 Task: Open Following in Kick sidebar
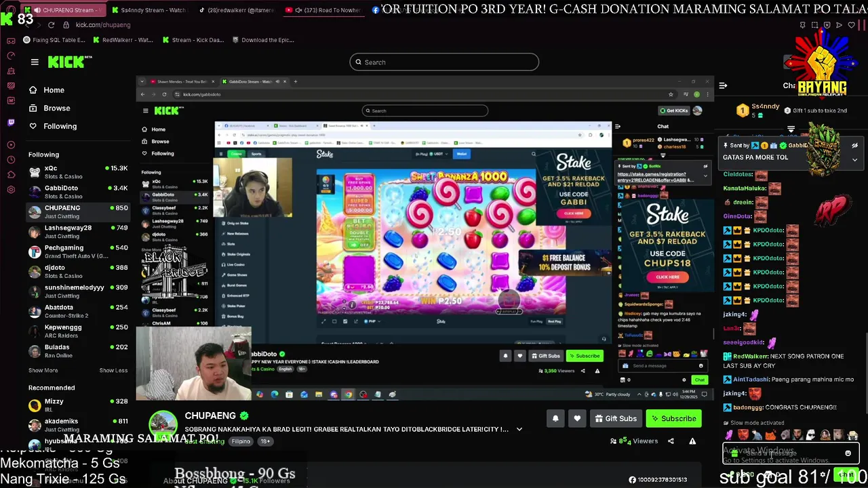click(x=53, y=126)
